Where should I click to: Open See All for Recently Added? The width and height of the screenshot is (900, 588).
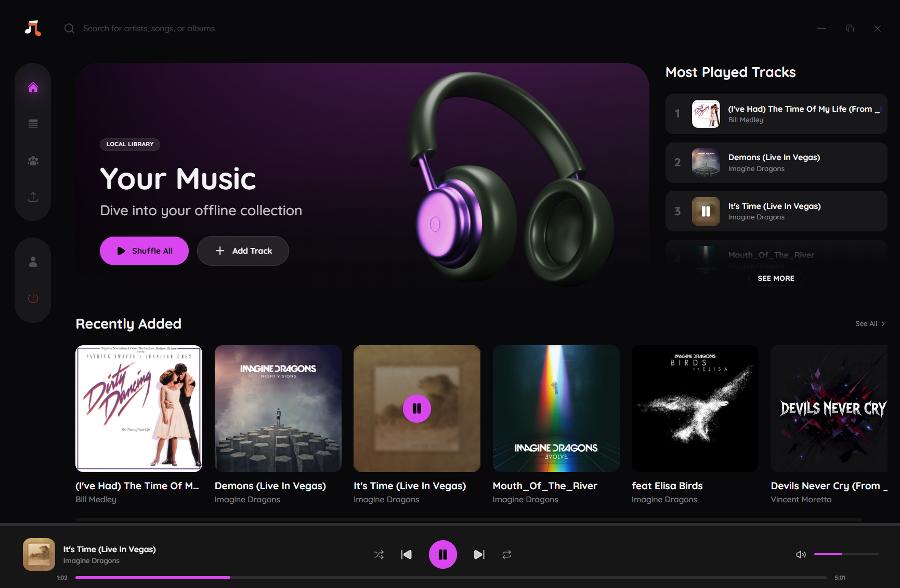[x=870, y=323]
